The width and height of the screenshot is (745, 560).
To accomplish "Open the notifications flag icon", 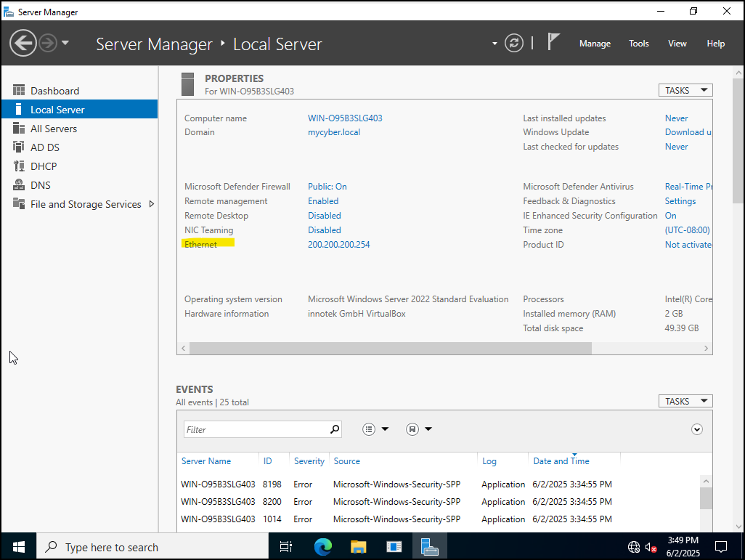I will tap(553, 43).
